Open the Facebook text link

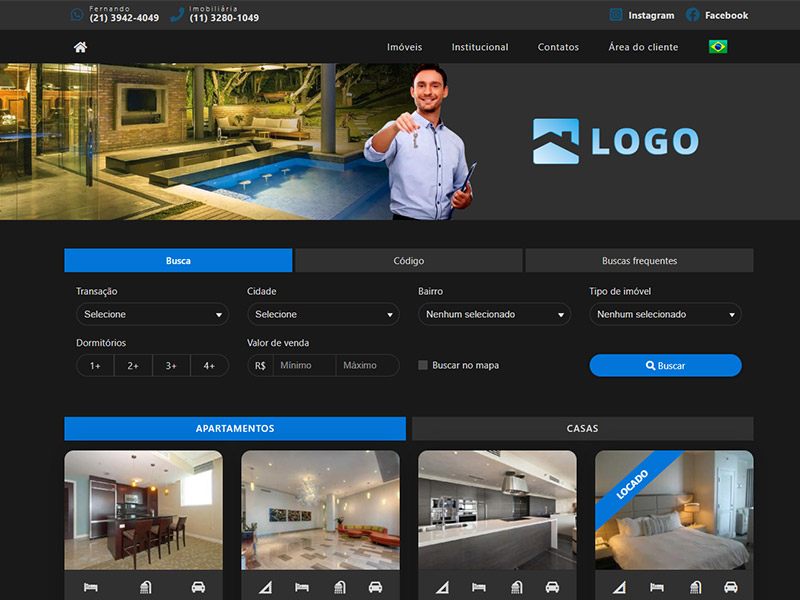pyautogui.click(x=727, y=15)
